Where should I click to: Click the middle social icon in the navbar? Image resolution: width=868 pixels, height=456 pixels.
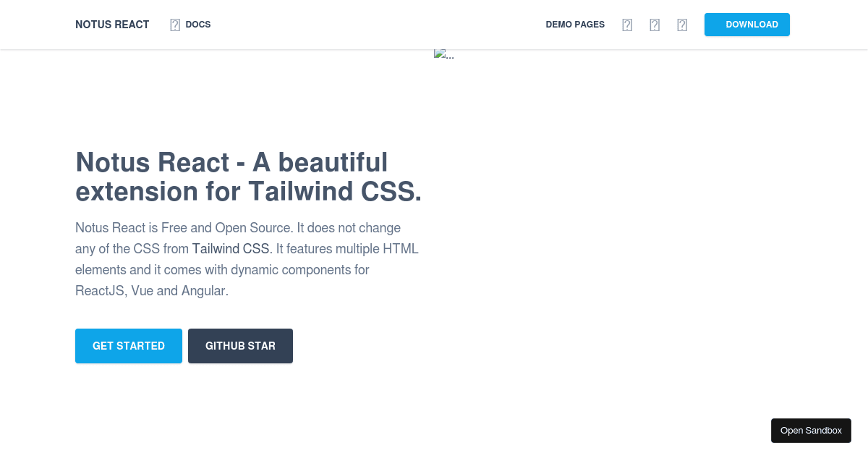655,25
